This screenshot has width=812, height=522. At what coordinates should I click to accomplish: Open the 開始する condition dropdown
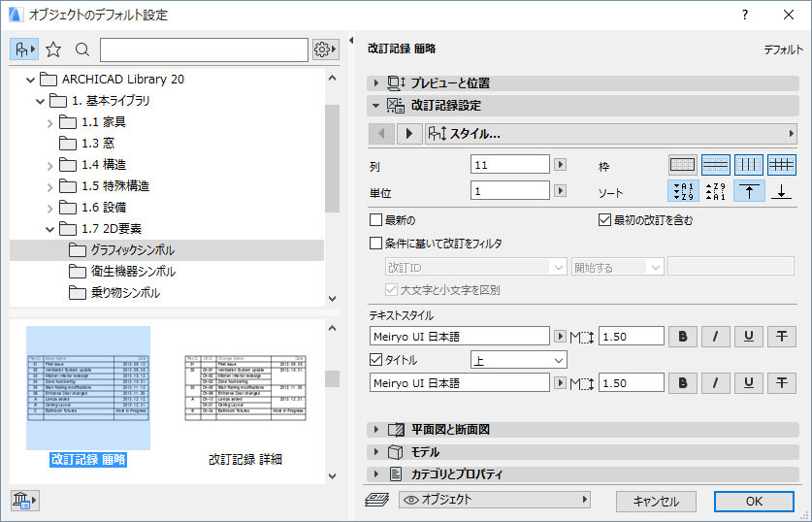tap(617, 267)
